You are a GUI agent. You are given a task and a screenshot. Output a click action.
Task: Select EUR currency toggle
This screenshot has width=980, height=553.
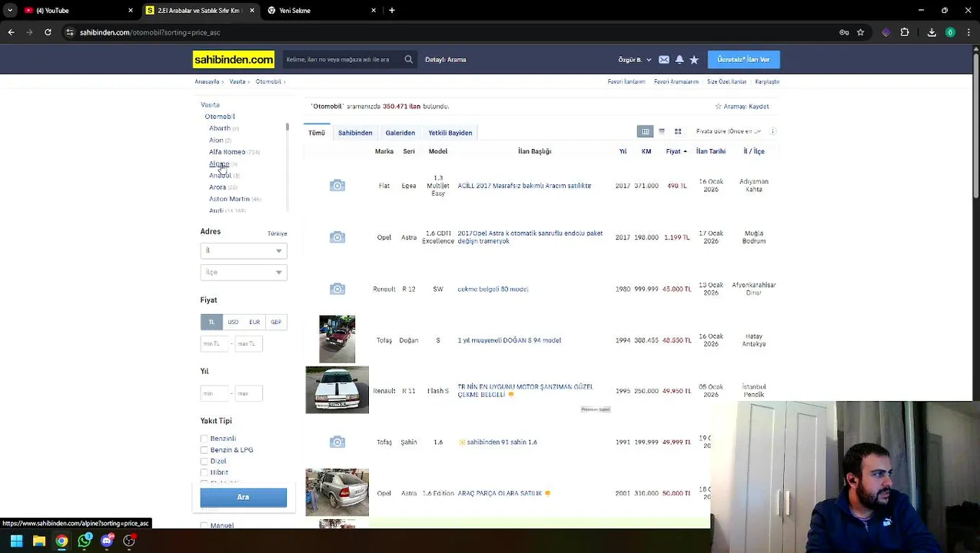tap(254, 322)
